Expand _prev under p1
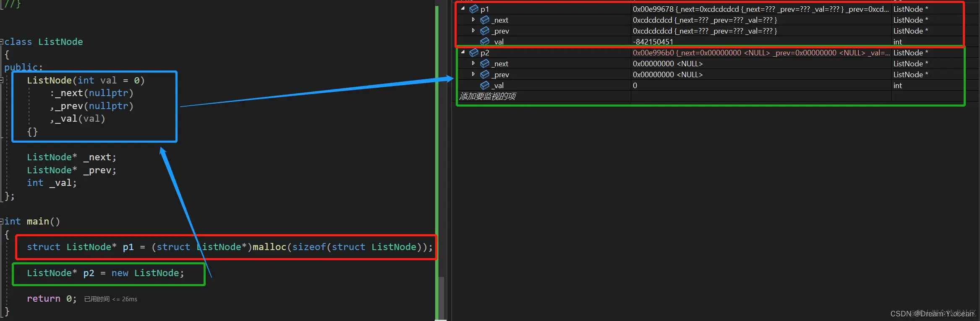Screen dimensions: 980x321 (x=473, y=30)
